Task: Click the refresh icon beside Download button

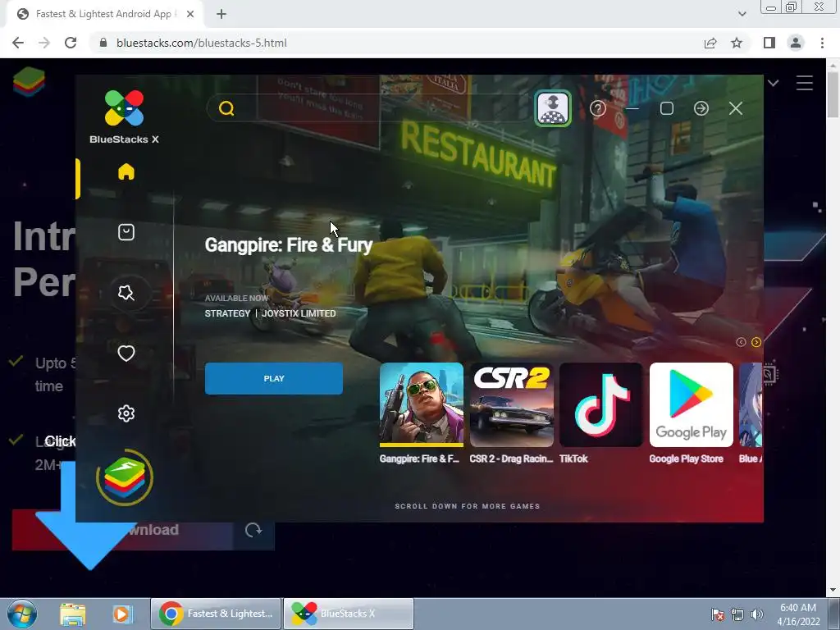Action: [254, 530]
